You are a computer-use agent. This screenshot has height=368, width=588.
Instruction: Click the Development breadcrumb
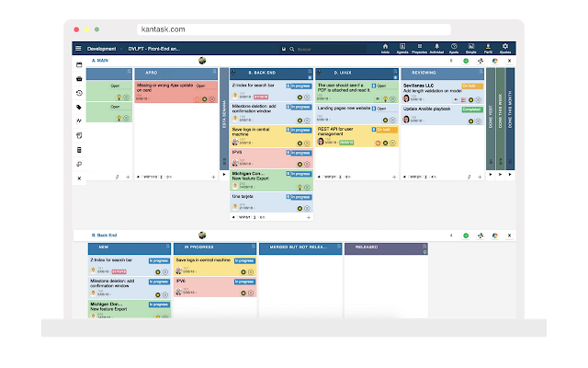[102, 49]
